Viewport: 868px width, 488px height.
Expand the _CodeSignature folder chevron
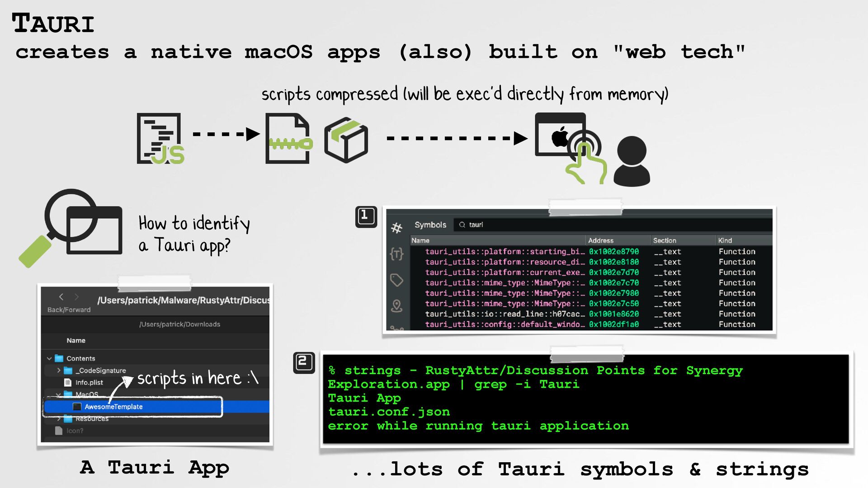pos(59,370)
